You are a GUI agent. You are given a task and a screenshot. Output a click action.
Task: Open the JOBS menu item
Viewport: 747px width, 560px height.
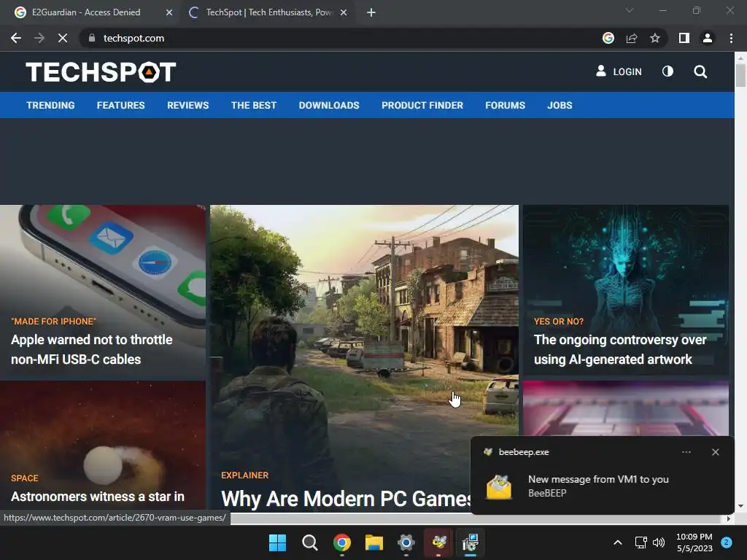560,105
